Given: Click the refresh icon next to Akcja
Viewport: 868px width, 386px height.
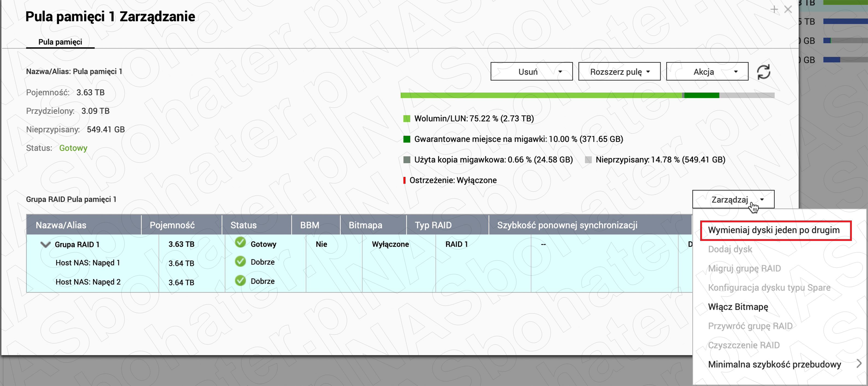Looking at the screenshot, I should (x=763, y=72).
